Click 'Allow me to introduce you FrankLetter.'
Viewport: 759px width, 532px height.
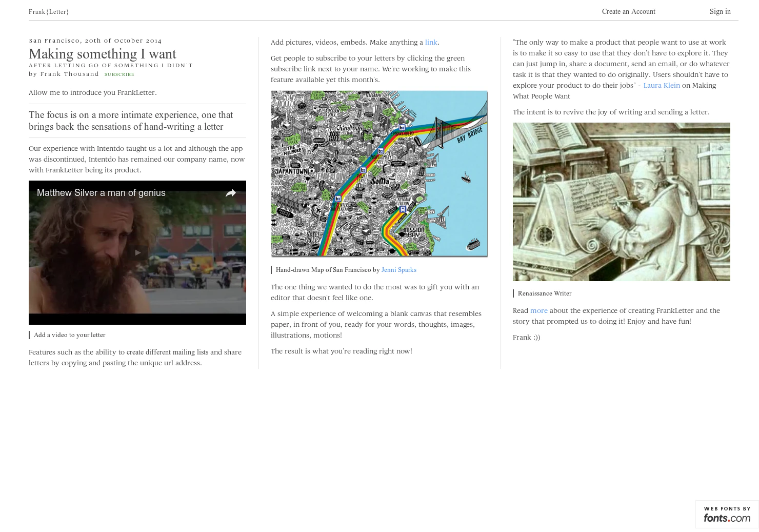point(93,92)
